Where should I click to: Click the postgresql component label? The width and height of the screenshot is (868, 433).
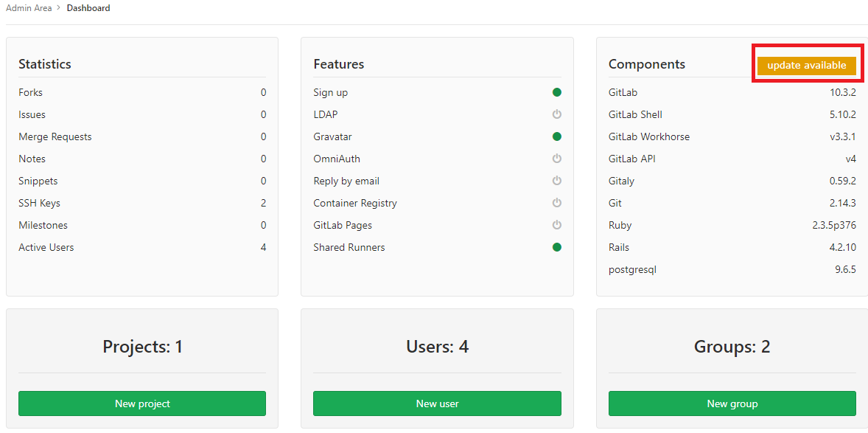coord(633,270)
